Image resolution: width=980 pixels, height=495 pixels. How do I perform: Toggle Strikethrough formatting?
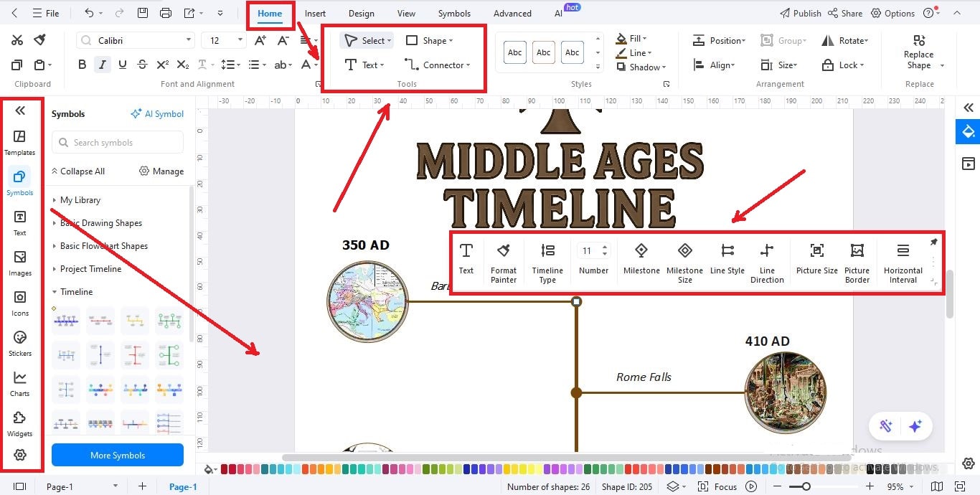pos(142,65)
